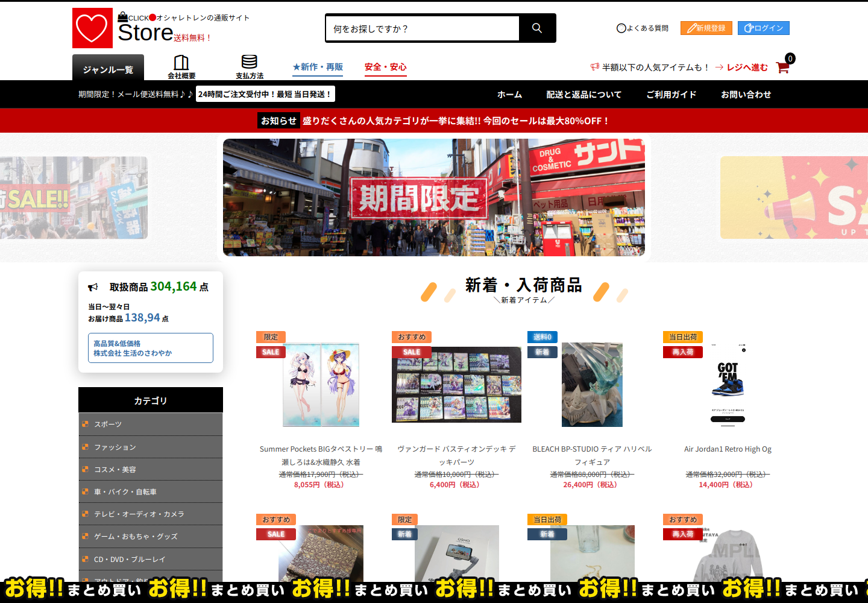Open ホーム in the black navigation bar
868x603 pixels.
pos(509,95)
